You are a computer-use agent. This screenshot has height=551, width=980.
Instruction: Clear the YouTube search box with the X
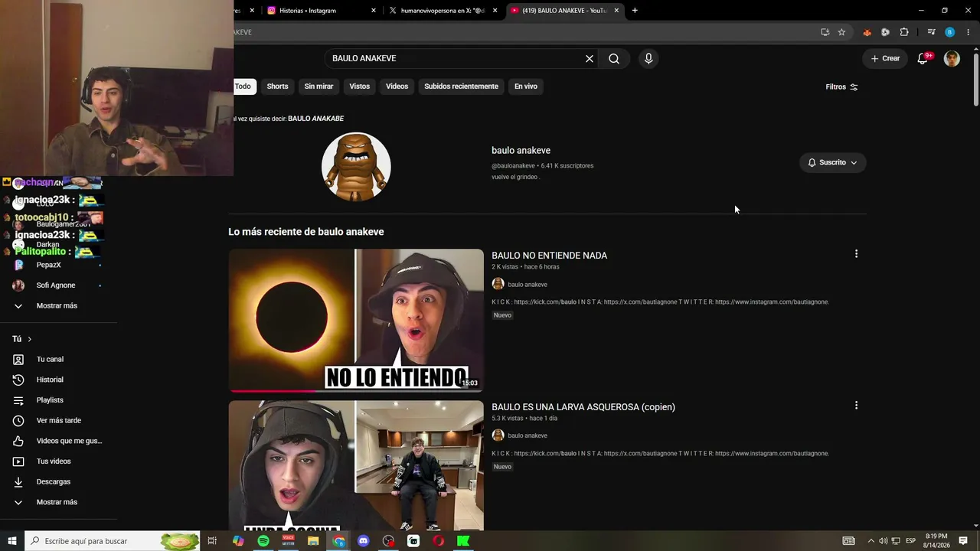pyautogui.click(x=590, y=59)
